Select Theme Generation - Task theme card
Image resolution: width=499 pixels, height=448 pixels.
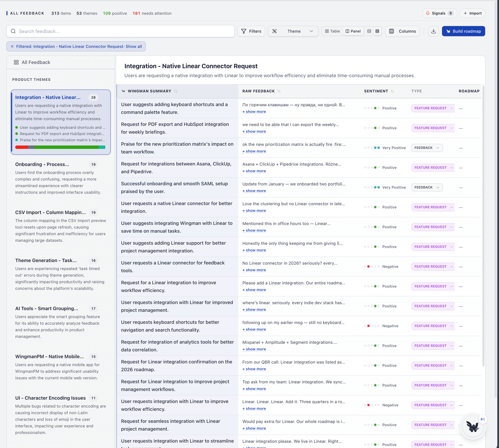tap(61, 274)
